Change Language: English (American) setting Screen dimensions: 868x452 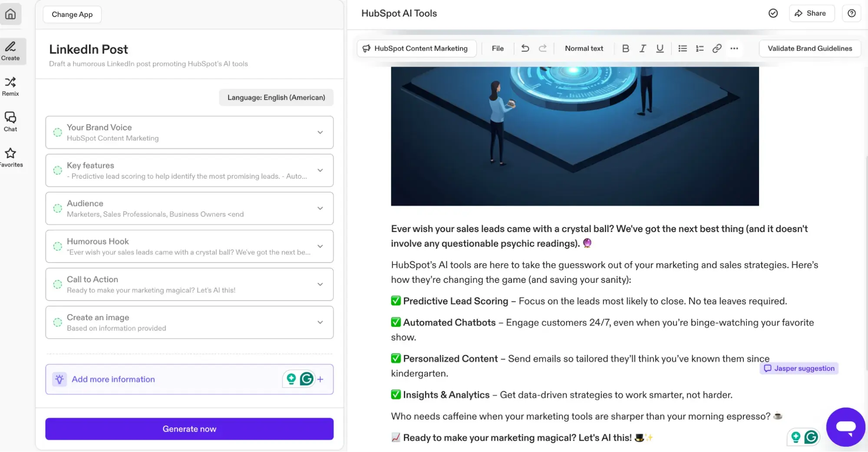click(276, 98)
